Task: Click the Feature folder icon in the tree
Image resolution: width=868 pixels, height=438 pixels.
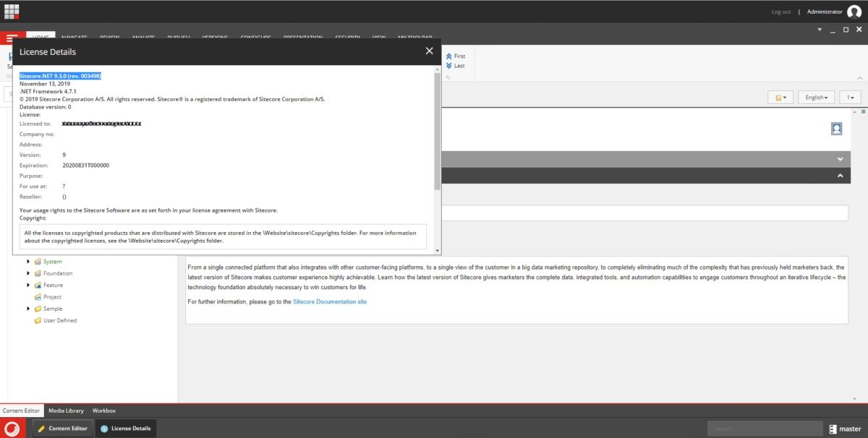Action: [38, 285]
